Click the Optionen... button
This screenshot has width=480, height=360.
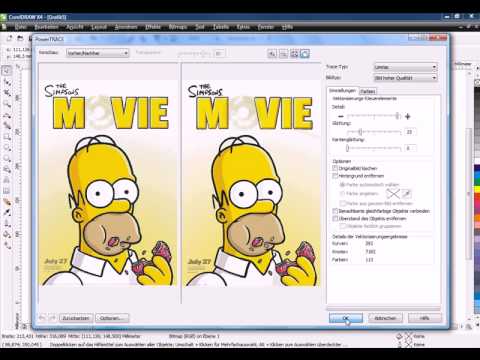[112, 318]
